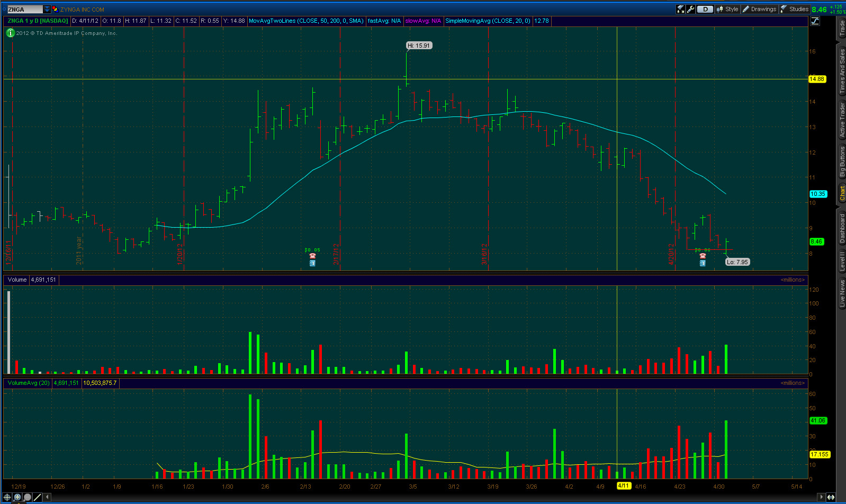Viewport: 846px width, 504px height.
Task: Click the 8.46 last price in header
Action: [819, 10]
